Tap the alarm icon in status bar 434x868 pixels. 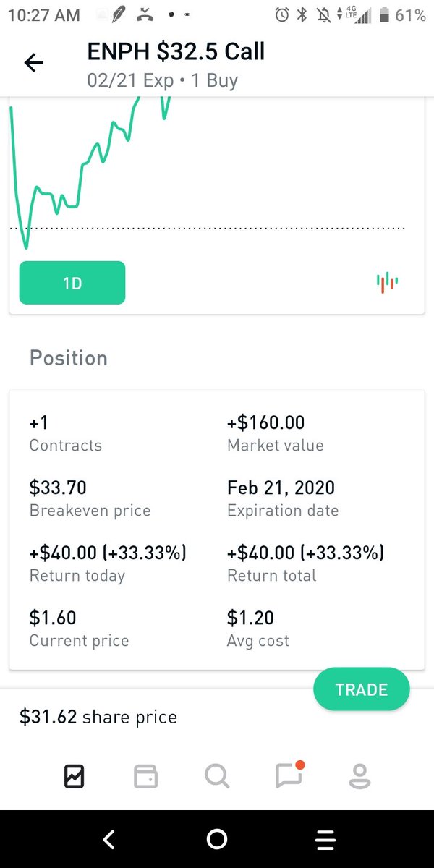pyautogui.click(x=282, y=14)
